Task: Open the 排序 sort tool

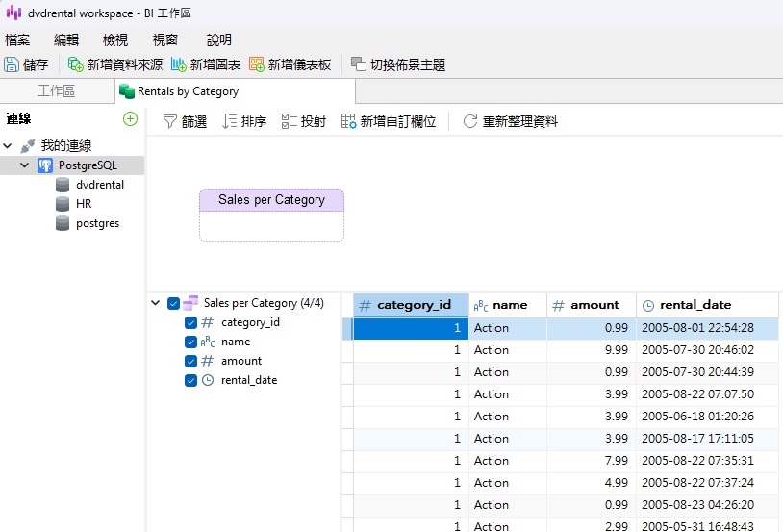Action: pyautogui.click(x=244, y=121)
